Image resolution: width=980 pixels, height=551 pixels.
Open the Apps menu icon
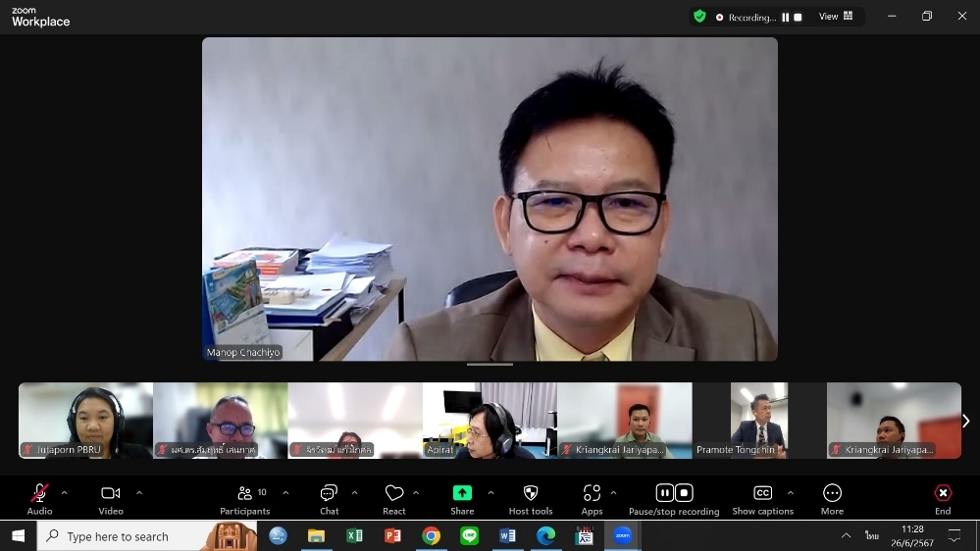point(592,493)
